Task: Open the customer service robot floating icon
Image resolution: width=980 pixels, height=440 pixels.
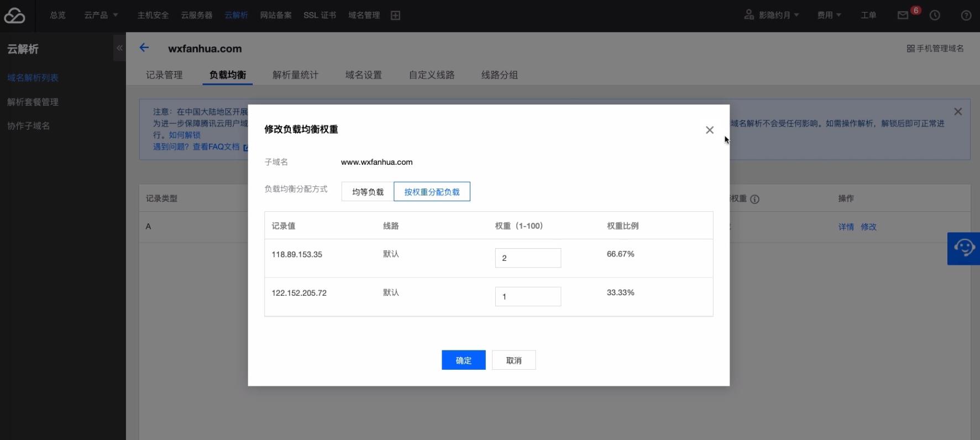Action: [x=964, y=248]
